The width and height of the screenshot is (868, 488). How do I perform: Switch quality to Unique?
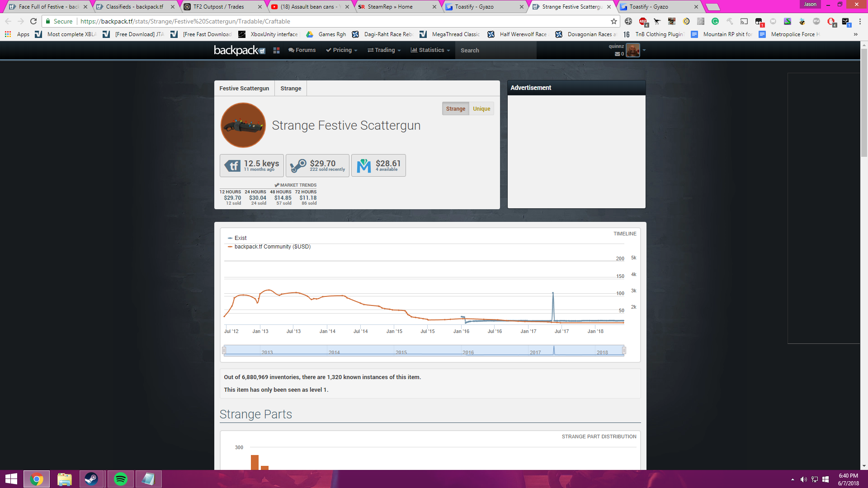(481, 109)
